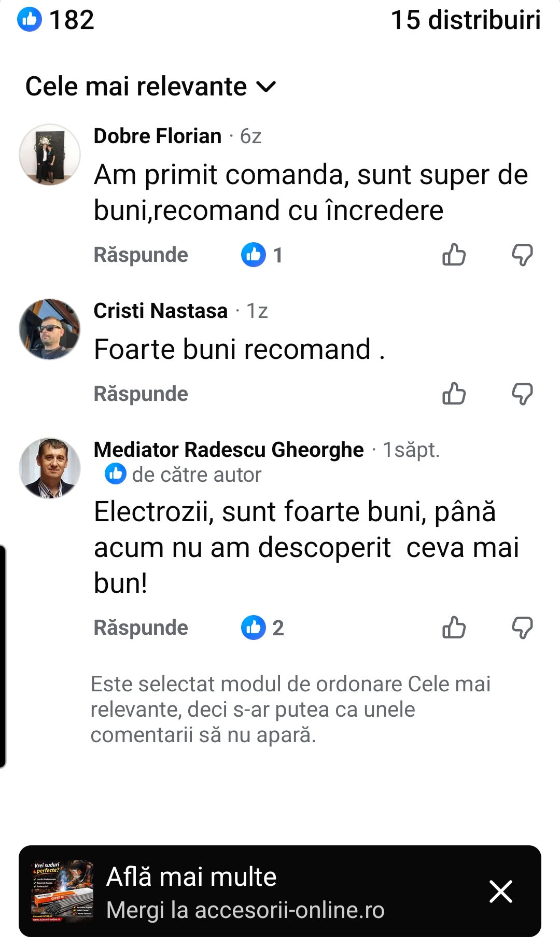Open Cristi Nastasa's profile picture
Screen dimensions: 560x947
(50, 329)
